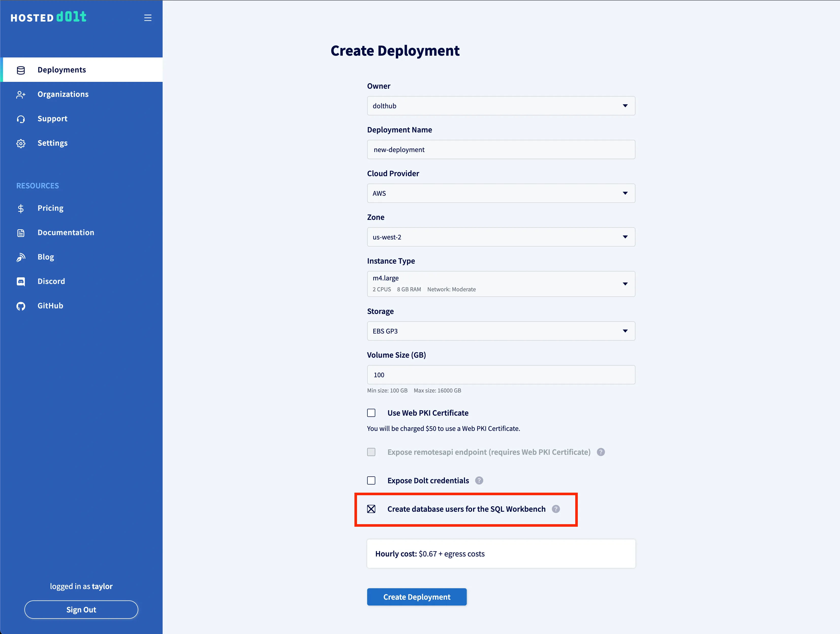
Task: Click the Pricing dollar icon
Action: (21, 208)
